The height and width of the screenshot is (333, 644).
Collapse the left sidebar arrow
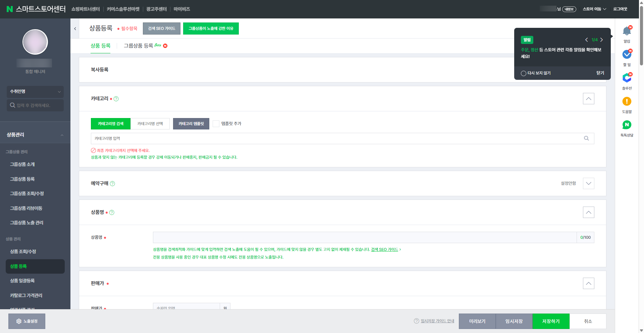point(75,29)
